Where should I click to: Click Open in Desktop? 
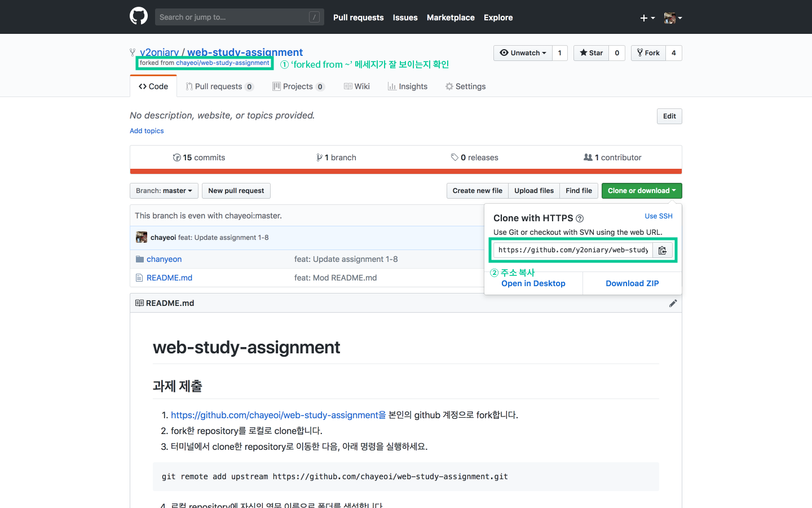click(533, 283)
